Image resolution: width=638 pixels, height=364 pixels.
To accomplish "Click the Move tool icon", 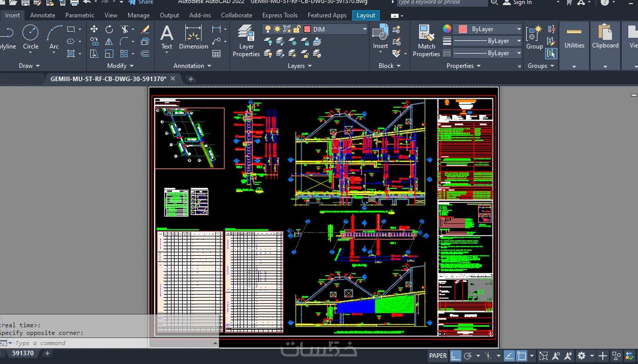I will 94,29.
